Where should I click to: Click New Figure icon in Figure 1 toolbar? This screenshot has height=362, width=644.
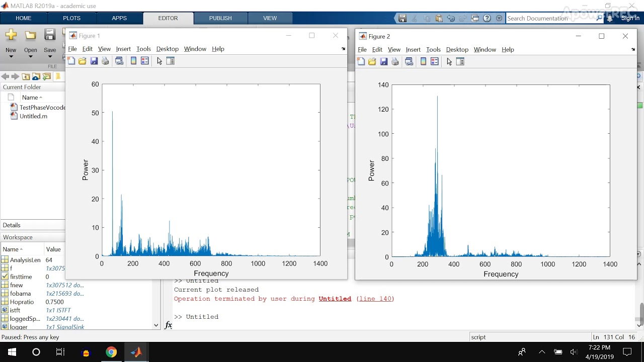71,61
